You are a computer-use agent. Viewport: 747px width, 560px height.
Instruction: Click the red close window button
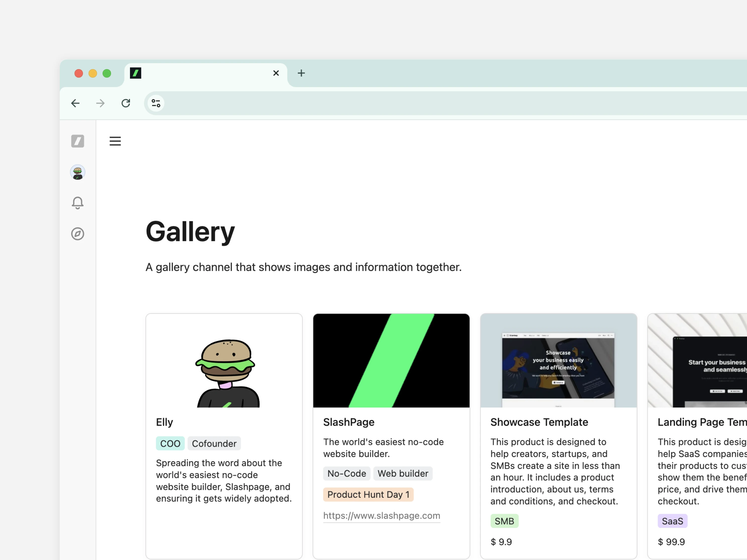pos(79,73)
